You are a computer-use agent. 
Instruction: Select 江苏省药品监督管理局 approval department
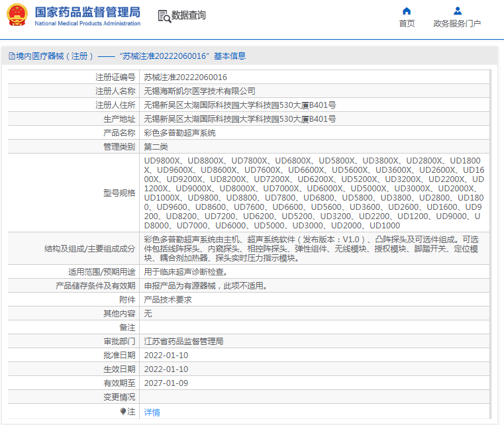(x=184, y=341)
